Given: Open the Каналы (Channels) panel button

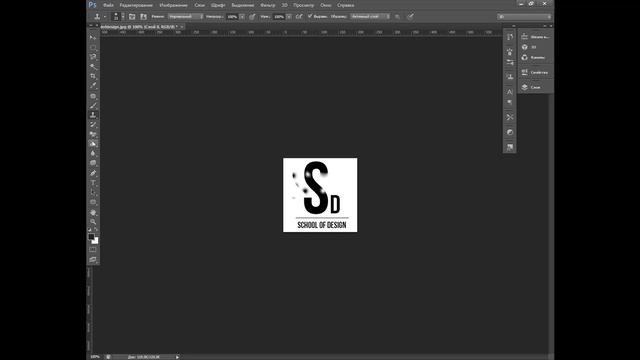Looking at the screenshot, I should (x=535, y=57).
